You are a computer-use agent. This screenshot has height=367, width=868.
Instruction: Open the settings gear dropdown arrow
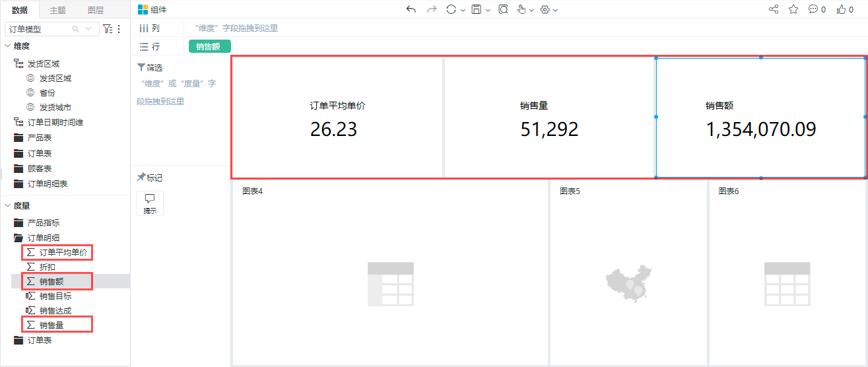click(x=556, y=10)
